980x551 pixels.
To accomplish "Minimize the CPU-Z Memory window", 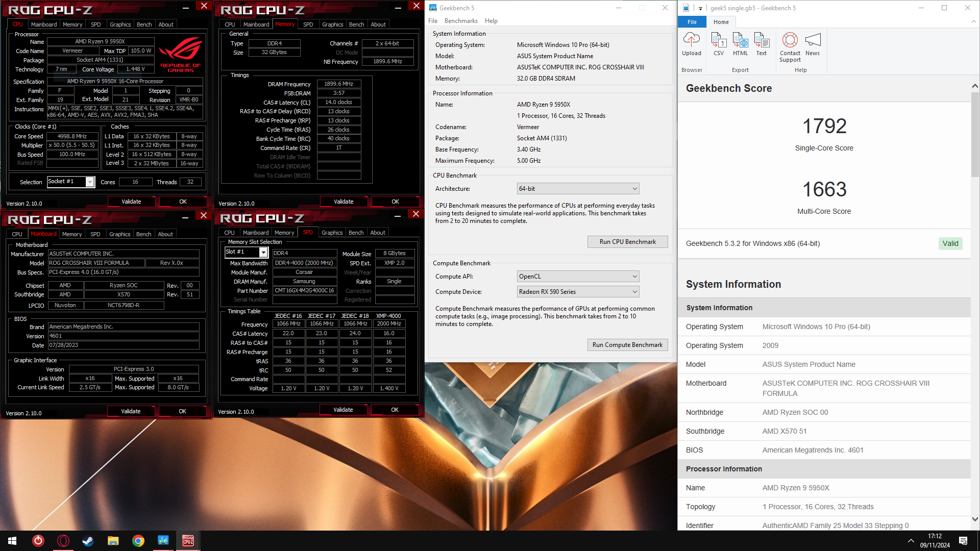I will pyautogui.click(x=398, y=8).
